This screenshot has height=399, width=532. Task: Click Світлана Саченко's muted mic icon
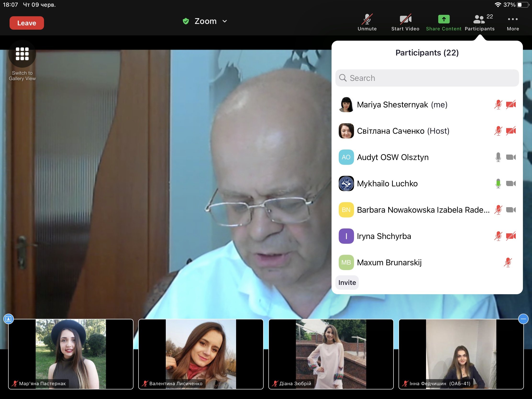tap(498, 131)
